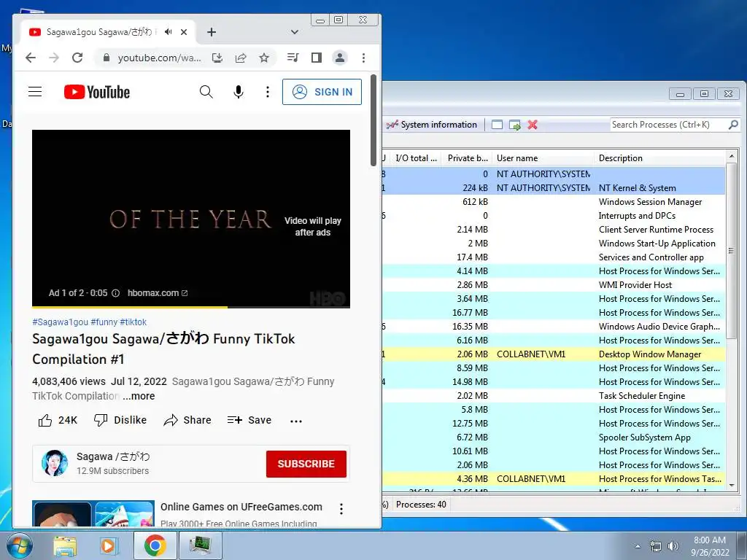
Task: Click process list scroll down arrow
Action: point(732,485)
